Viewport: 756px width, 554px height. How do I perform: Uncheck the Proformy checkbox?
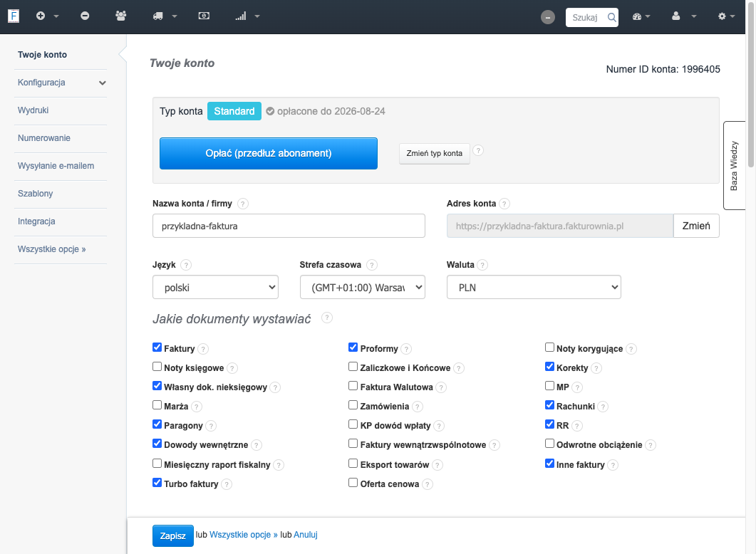[353, 347]
